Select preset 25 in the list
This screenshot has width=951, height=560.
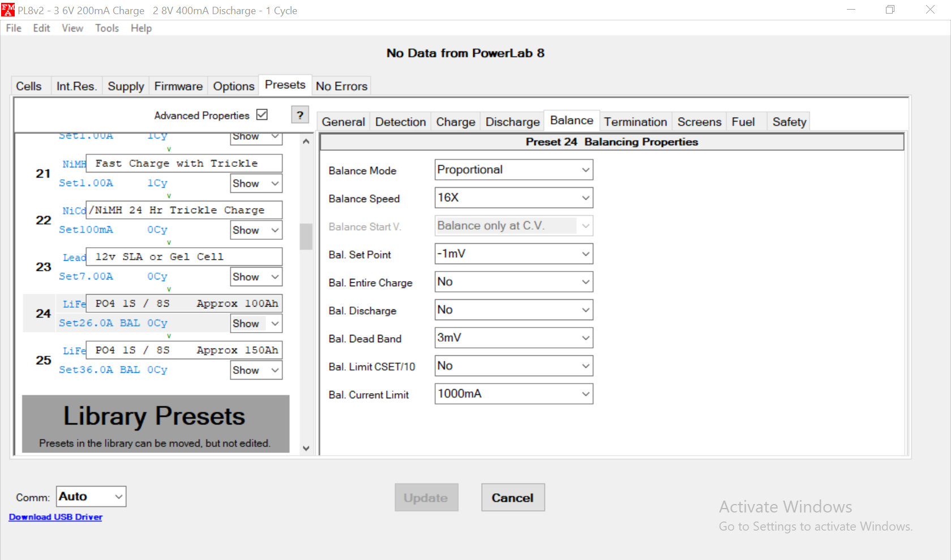43,360
